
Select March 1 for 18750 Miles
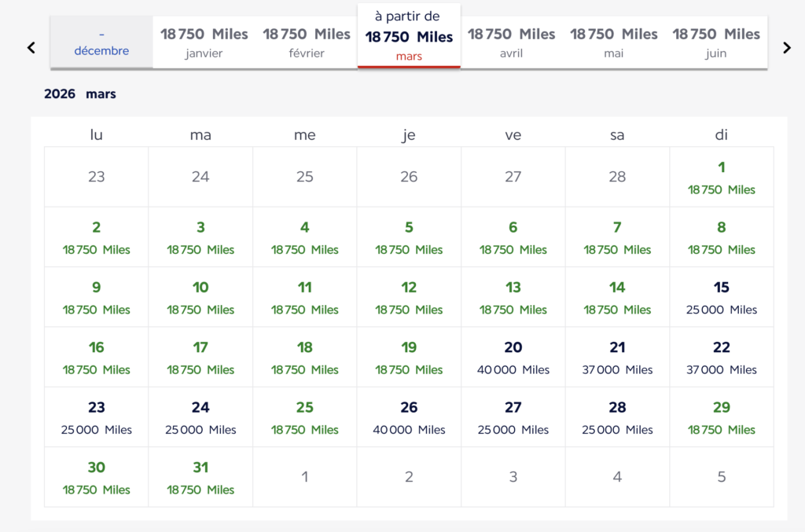721,177
